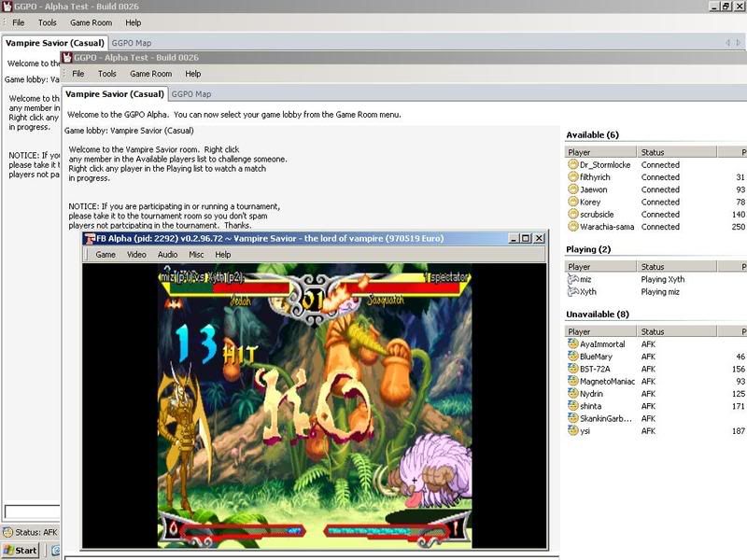Click the tab scroll right arrow in outer window
Image resolution: width=747 pixels, height=560 pixels.
(x=739, y=43)
